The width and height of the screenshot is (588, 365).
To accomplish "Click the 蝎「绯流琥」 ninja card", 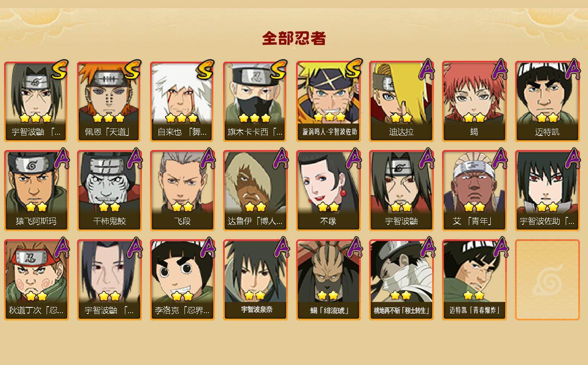I will 328,280.
